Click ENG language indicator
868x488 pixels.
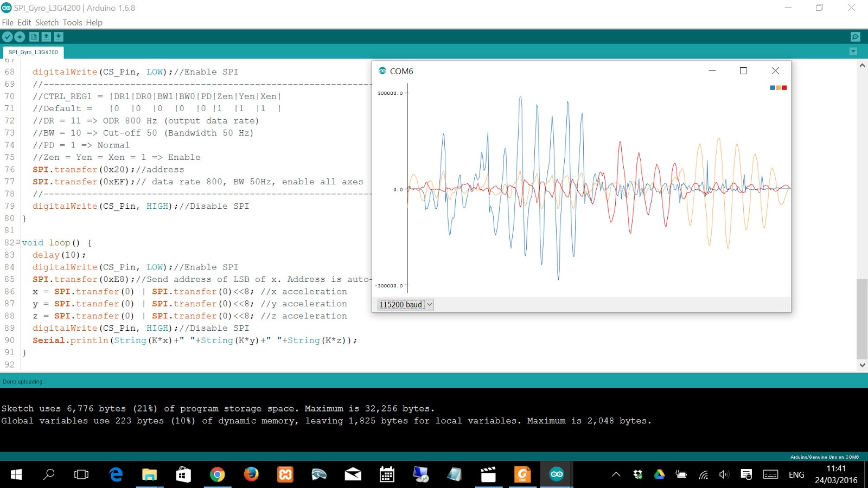[x=796, y=475]
